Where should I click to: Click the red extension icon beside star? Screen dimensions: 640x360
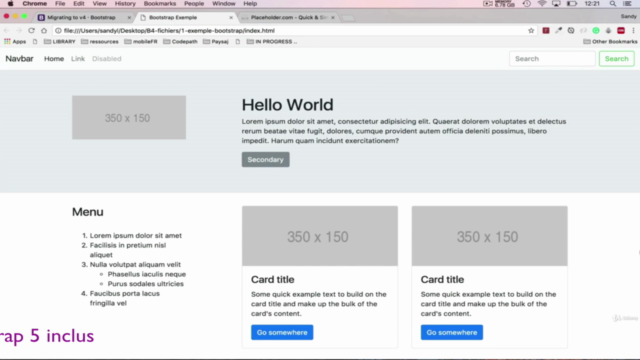[x=546, y=31]
